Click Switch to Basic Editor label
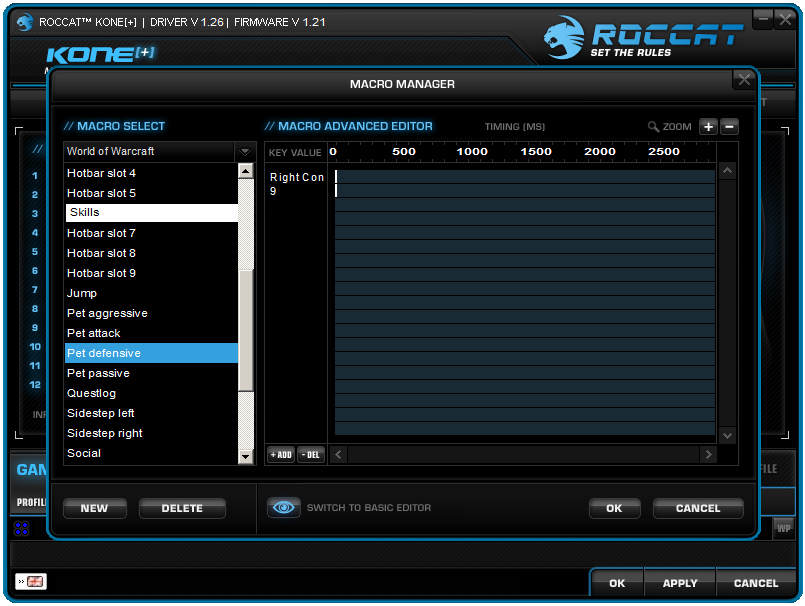805x606 pixels. pyautogui.click(x=369, y=508)
